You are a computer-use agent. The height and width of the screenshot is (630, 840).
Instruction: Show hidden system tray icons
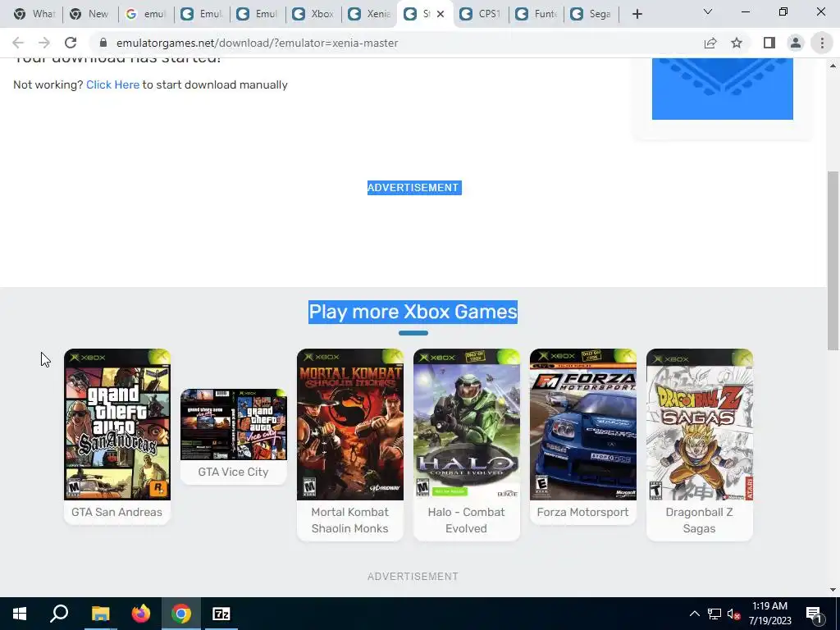pos(694,614)
